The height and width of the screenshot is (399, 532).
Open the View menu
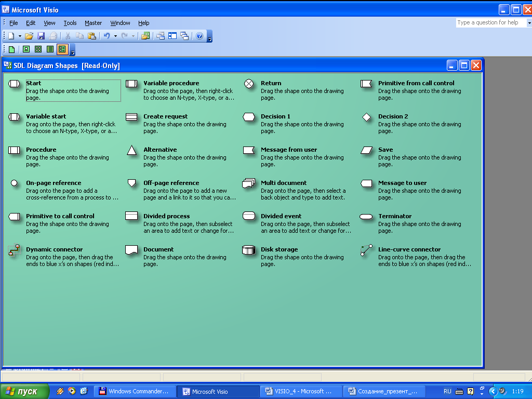(49, 23)
